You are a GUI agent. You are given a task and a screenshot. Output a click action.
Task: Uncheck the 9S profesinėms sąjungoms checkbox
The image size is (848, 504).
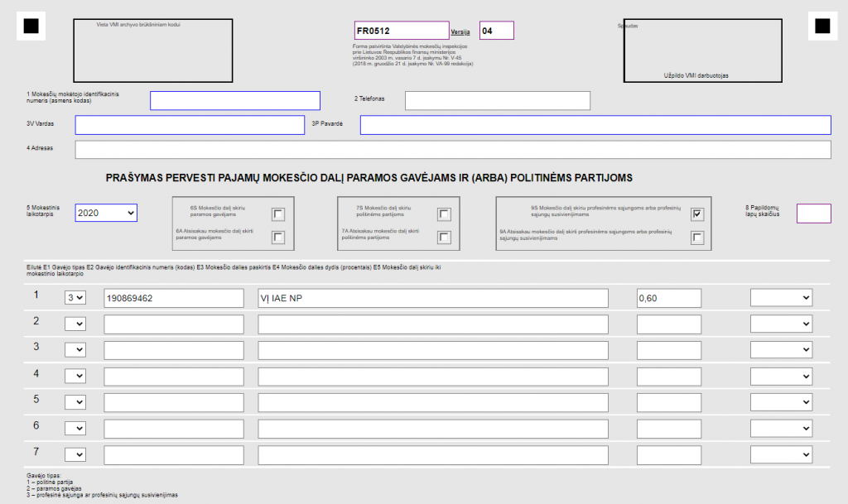point(698,215)
